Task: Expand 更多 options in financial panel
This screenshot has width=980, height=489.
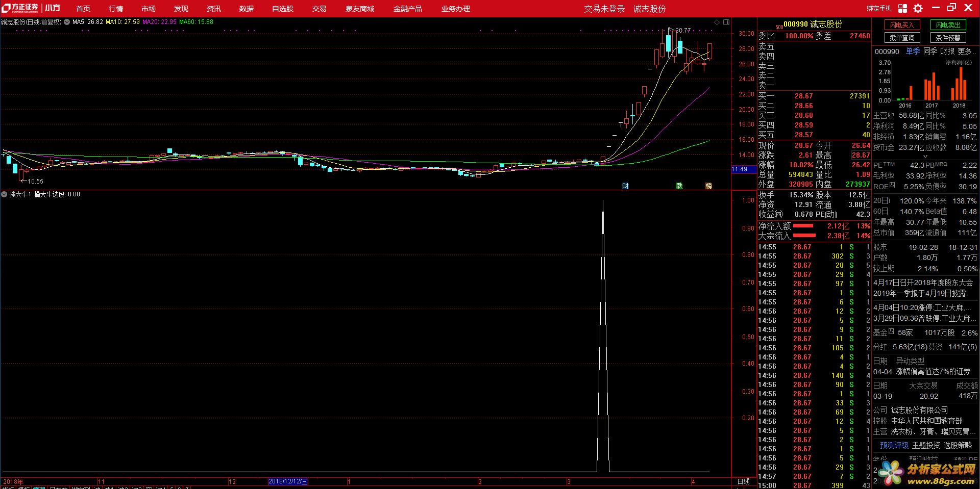Action: tap(967, 51)
